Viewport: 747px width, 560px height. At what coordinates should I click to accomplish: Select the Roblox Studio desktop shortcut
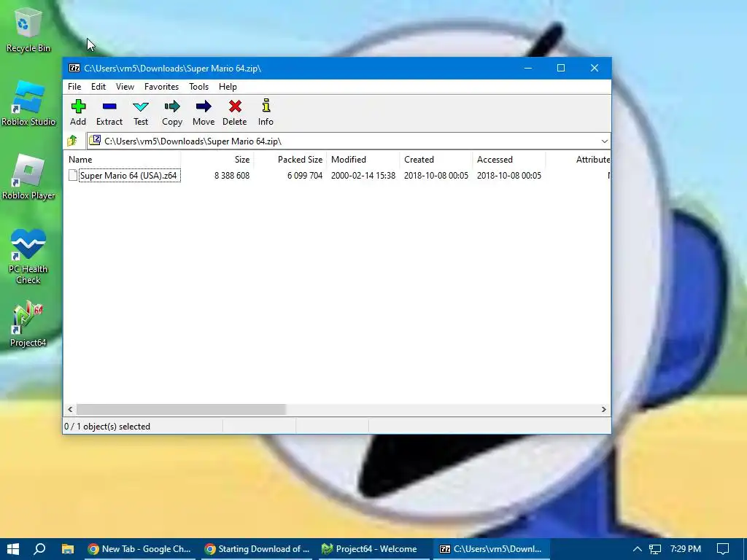click(28, 104)
